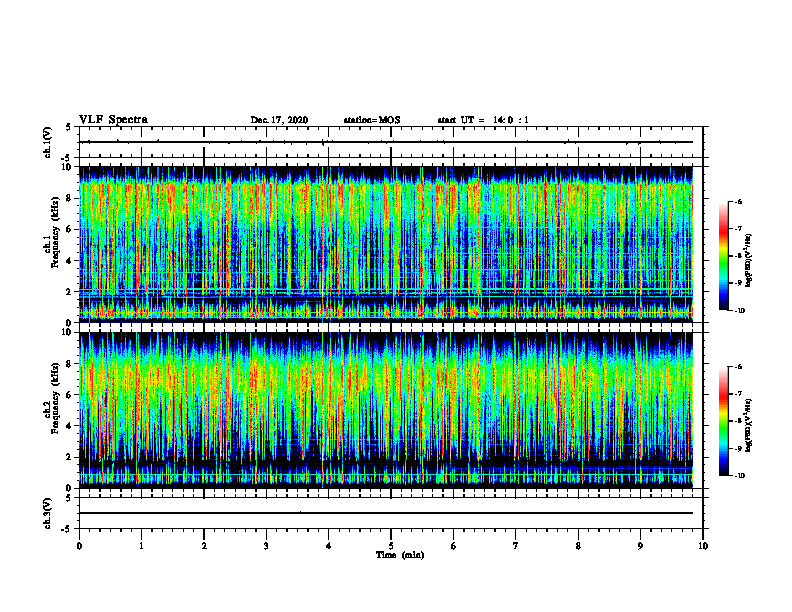Click the ch.1 "Frequency (kHz)" axis label

[x=55, y=232]
